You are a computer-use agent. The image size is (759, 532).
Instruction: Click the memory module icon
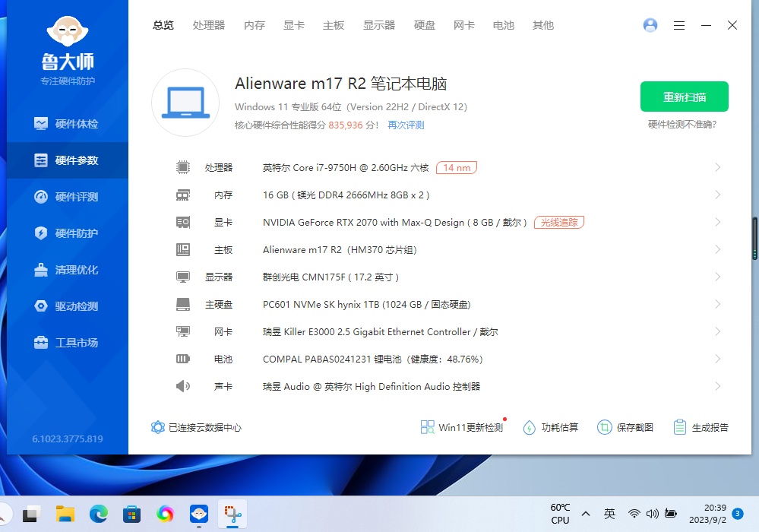pos(183,195)
